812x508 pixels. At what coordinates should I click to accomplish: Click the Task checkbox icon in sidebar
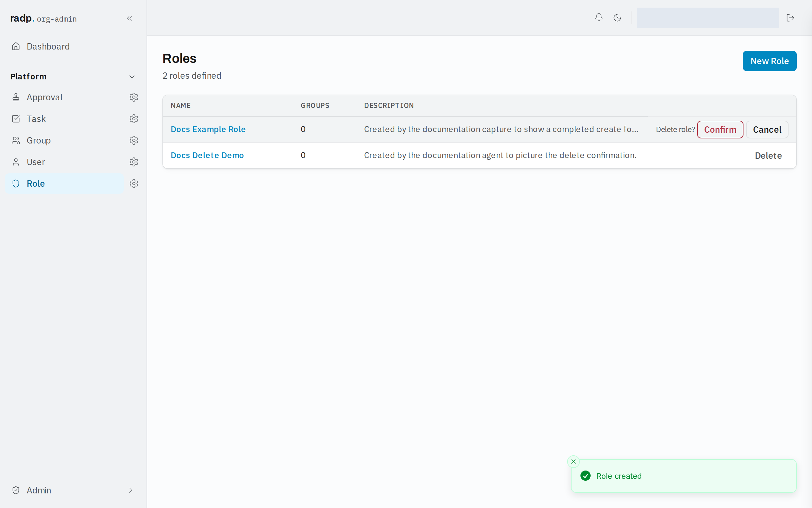pos(16,119)
